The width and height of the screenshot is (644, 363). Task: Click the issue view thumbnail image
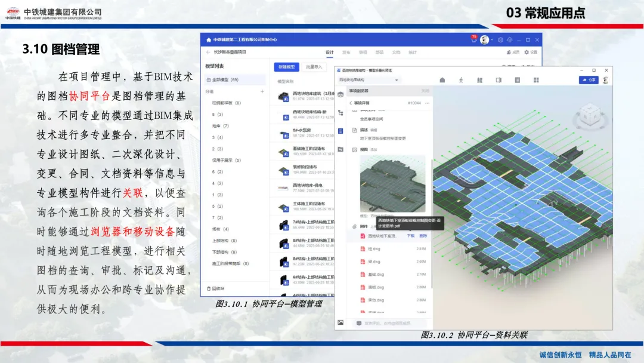[x=392, y=184]
